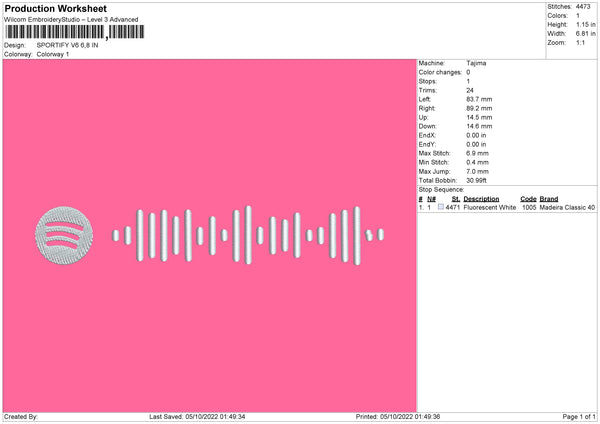Click the design name SPORTIFY V6 6,8 IN
The image size is (600, 424).
67,45
